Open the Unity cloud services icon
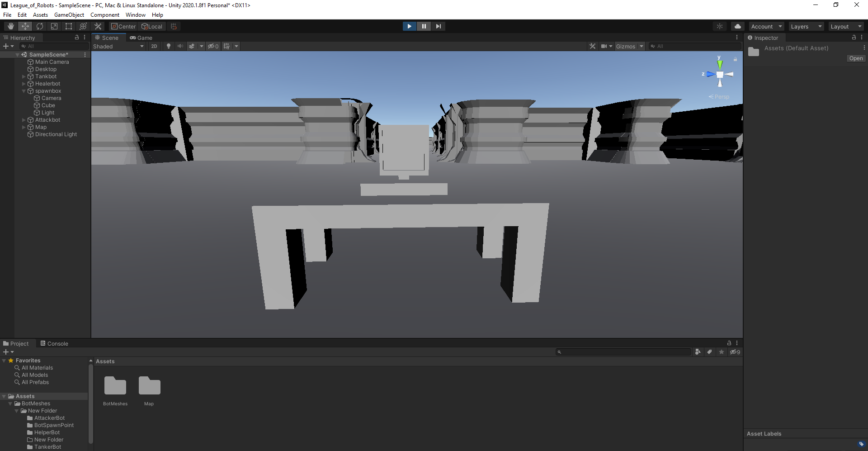 737,26
